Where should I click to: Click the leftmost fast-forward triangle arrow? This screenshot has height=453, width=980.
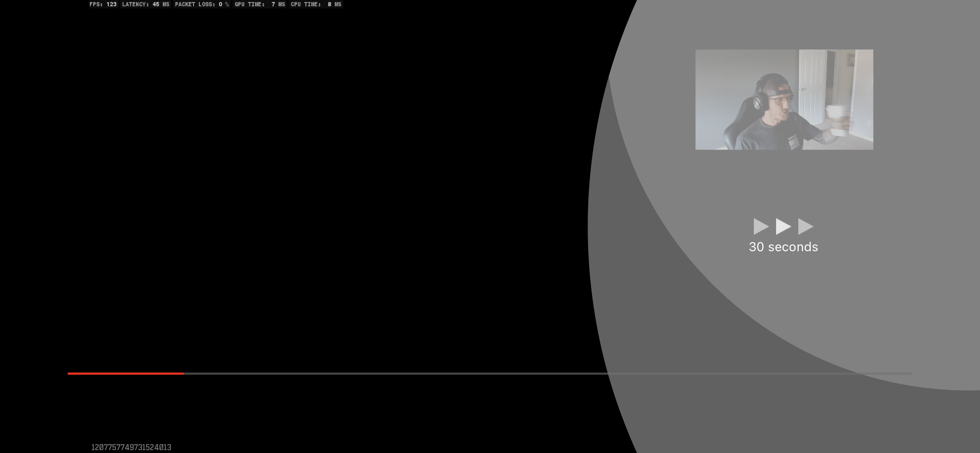pyautogui.click(x=760, y=227)
